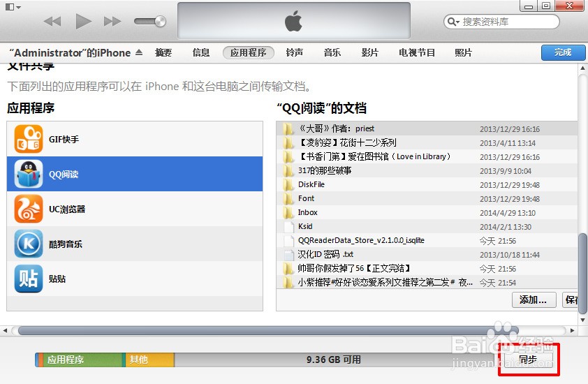588x384 pixels.
Task: Select the 【凌豹姿】花街十二少系列 folder
Action: 427,142
